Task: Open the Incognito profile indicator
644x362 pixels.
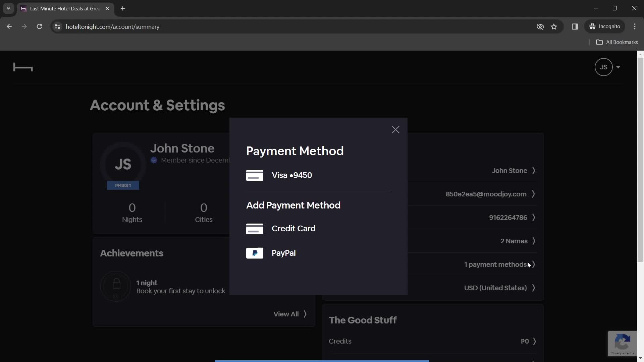Action: (605, 26)
